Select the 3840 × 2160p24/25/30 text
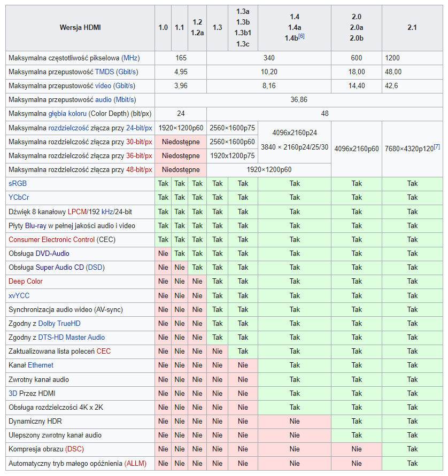This screenshot has width=448, height=476. coord(295,147)
